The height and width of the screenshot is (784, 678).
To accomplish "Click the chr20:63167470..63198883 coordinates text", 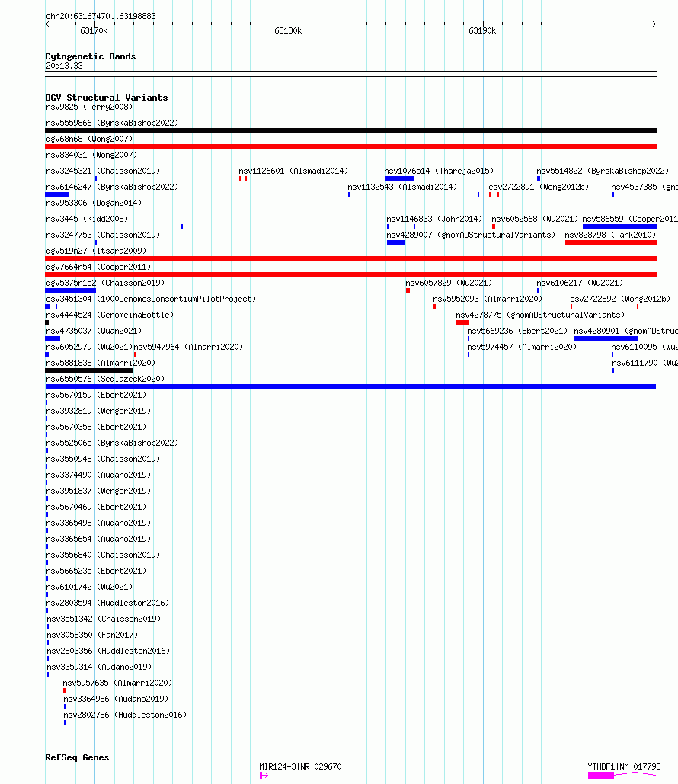I will [x=101, y=16].
